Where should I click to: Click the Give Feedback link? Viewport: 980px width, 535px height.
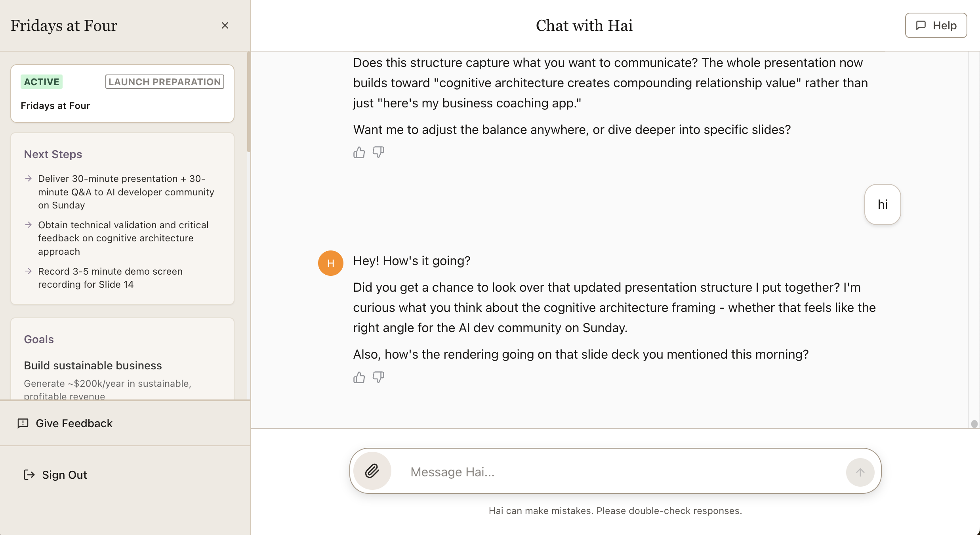coord(74,423)
